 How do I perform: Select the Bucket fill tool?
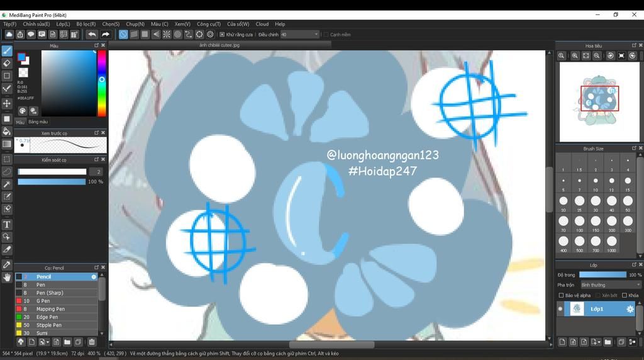[7, 132]
